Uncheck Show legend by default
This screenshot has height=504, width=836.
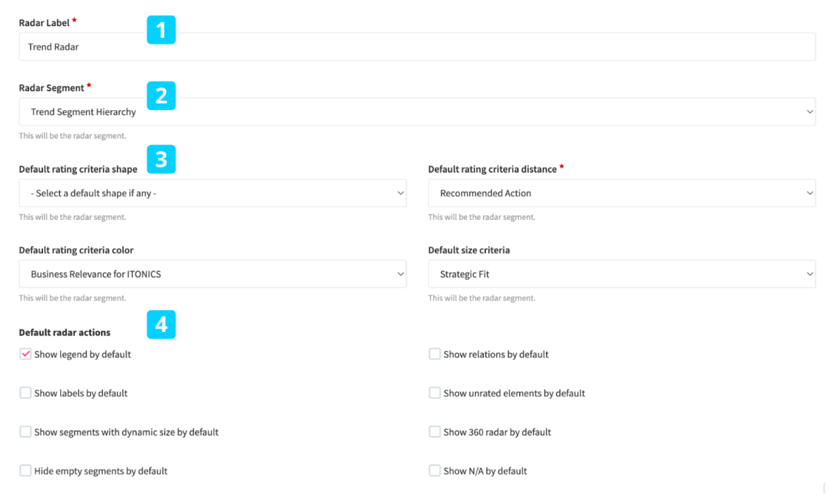(x=25, y=354)
